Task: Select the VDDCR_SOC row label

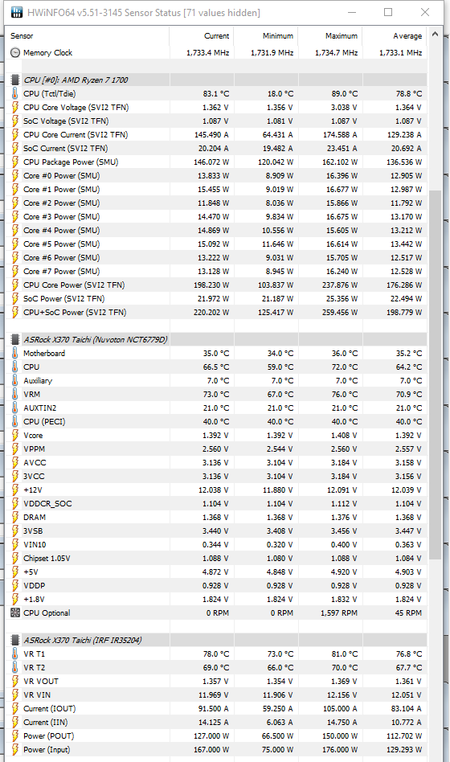Action: tap(48, 503)
